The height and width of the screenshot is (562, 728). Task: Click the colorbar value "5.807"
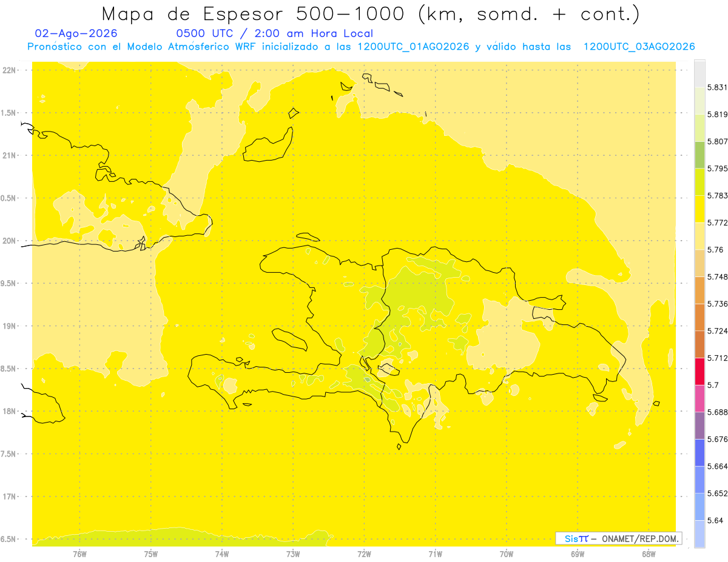718,141
